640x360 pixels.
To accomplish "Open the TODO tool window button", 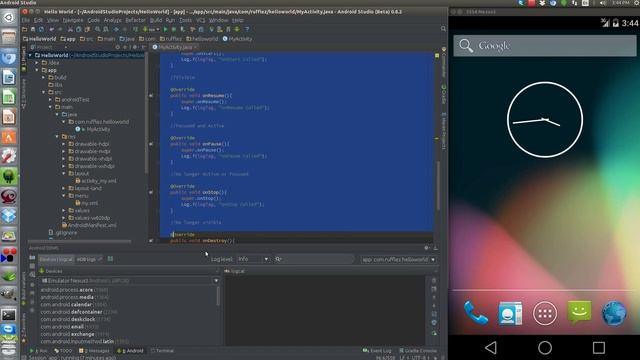I will pyautogui.click(x=63, y=351).
